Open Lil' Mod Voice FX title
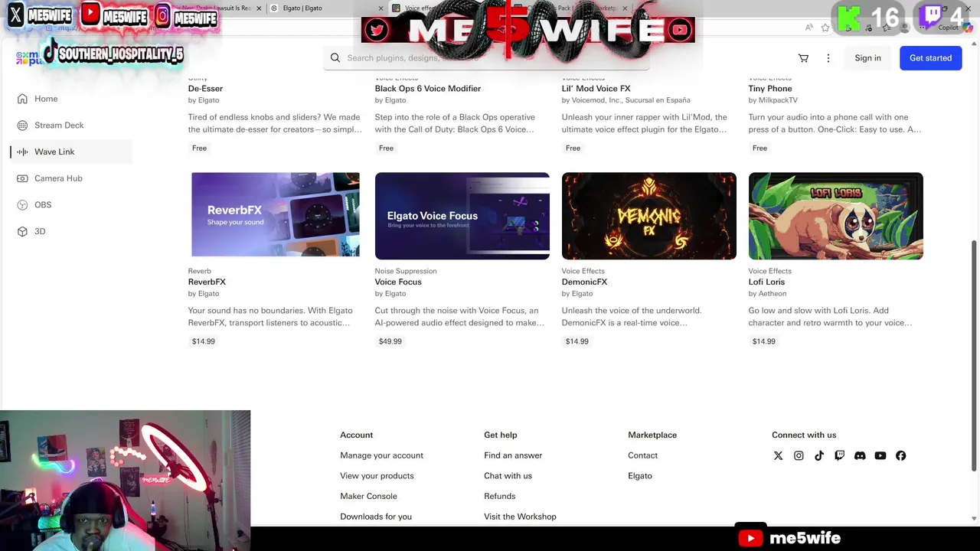 point(596,89)
